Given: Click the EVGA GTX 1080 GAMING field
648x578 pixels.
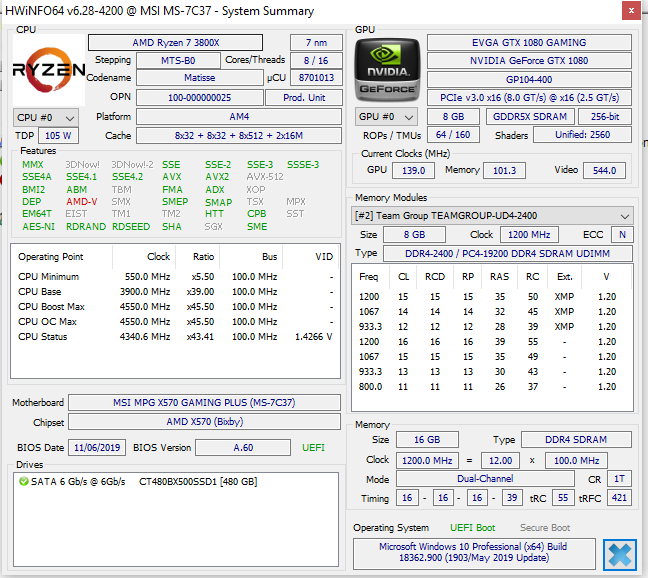Looking at the screenshot, I should (529, 43).
